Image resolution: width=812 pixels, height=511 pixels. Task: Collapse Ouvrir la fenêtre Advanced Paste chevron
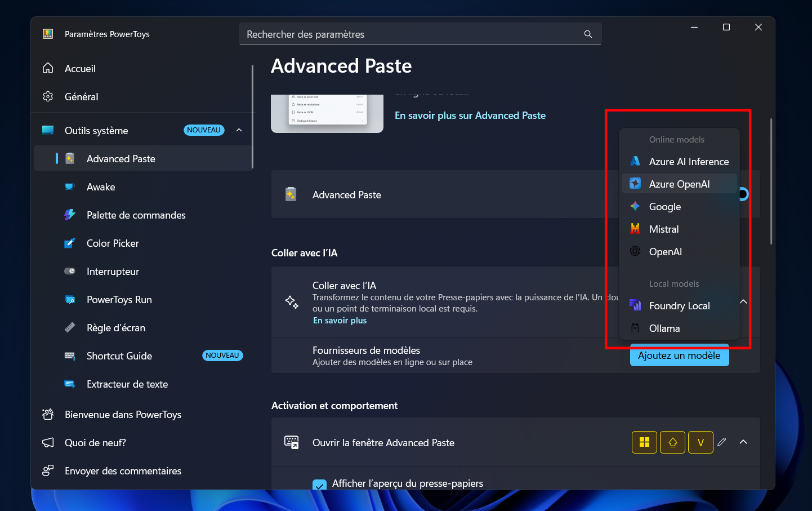click(x=743, y=442)
